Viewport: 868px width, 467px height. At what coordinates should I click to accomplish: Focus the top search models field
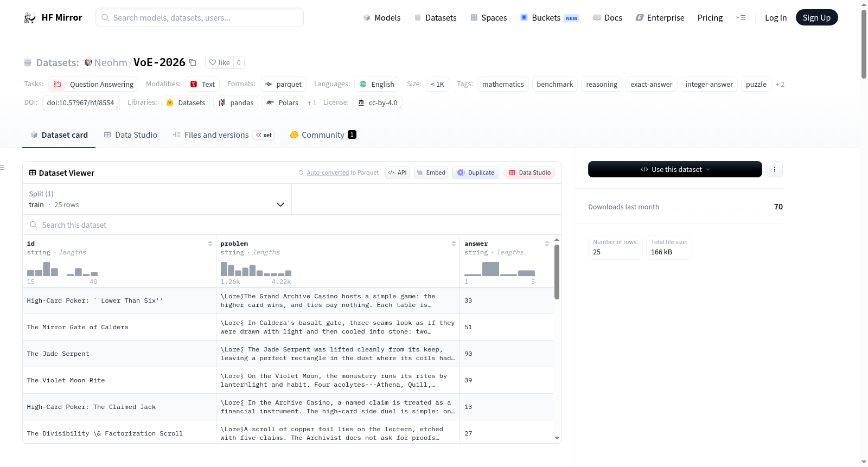[x=200, y=17]
